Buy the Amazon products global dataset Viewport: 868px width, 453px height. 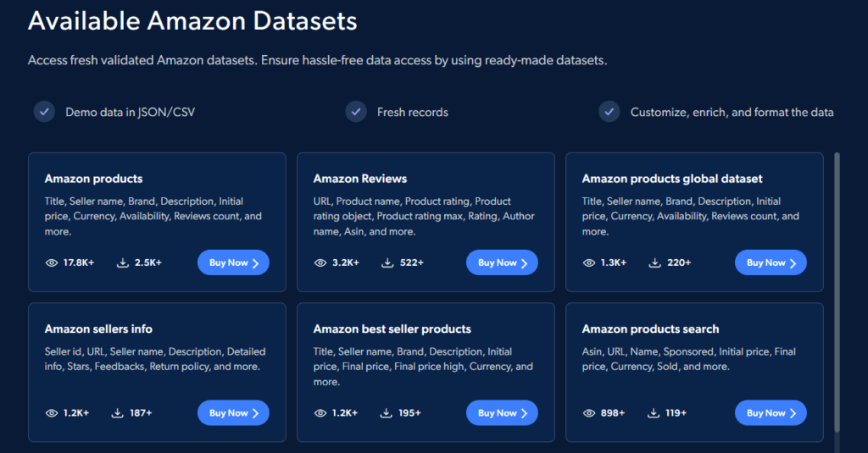771,262
